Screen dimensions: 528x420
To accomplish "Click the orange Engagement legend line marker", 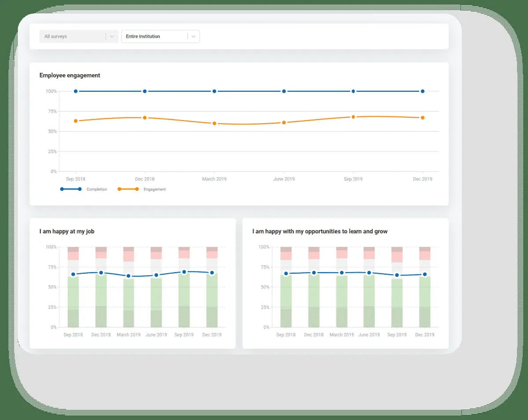I will [x=128, y=189].
